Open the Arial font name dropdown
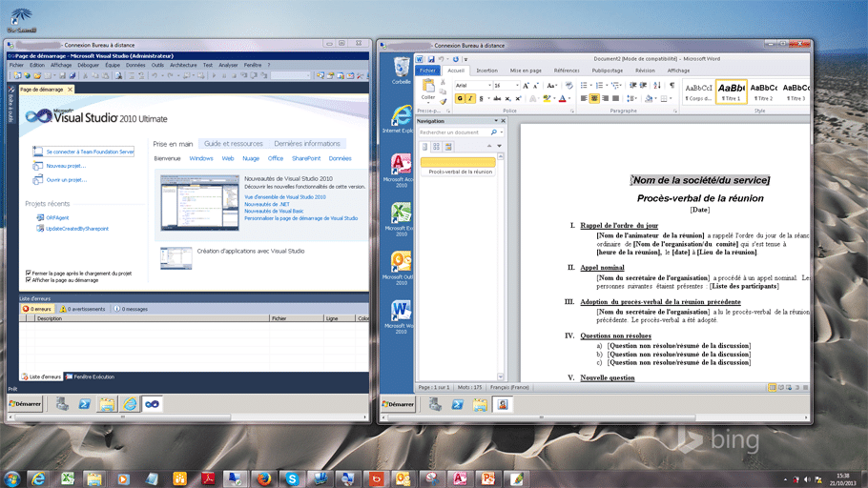This screenshot has width=868, height=488. pos(489,85)
